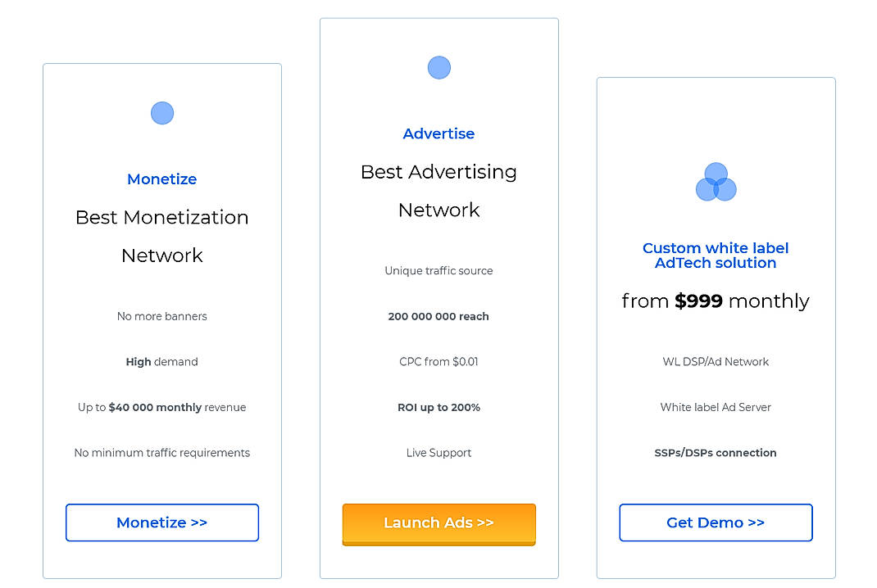Select the Best Monetization Network title
This screenshot has width=877, height=588.
point(161,236)
